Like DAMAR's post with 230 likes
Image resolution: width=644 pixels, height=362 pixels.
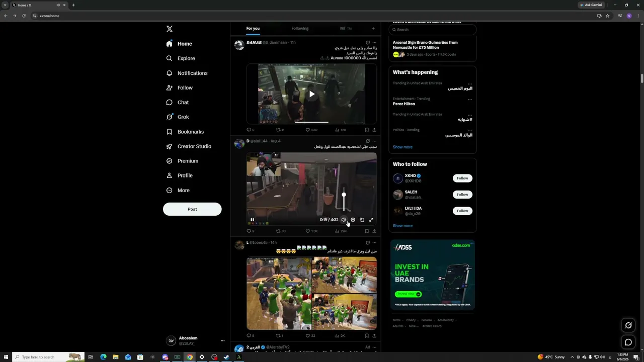[x=311, y=130]
